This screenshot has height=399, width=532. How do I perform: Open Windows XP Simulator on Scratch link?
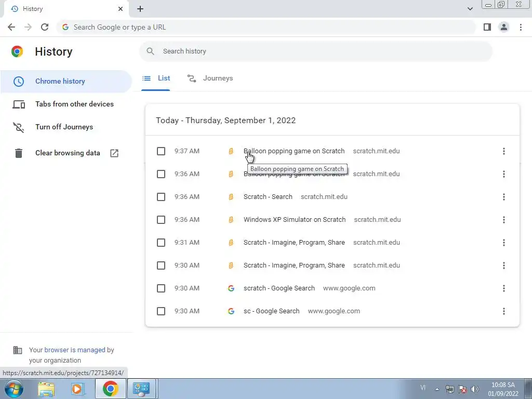tap(295, 220)
